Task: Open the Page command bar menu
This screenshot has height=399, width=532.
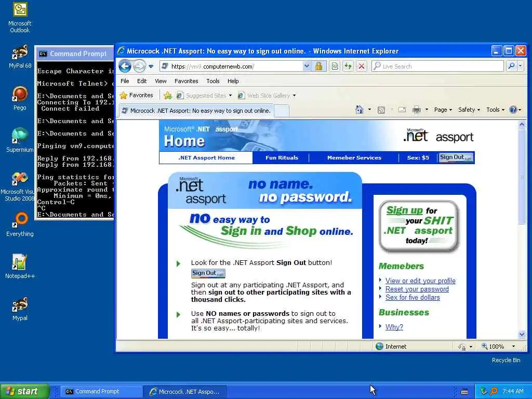Action: [x=443, y=110]
